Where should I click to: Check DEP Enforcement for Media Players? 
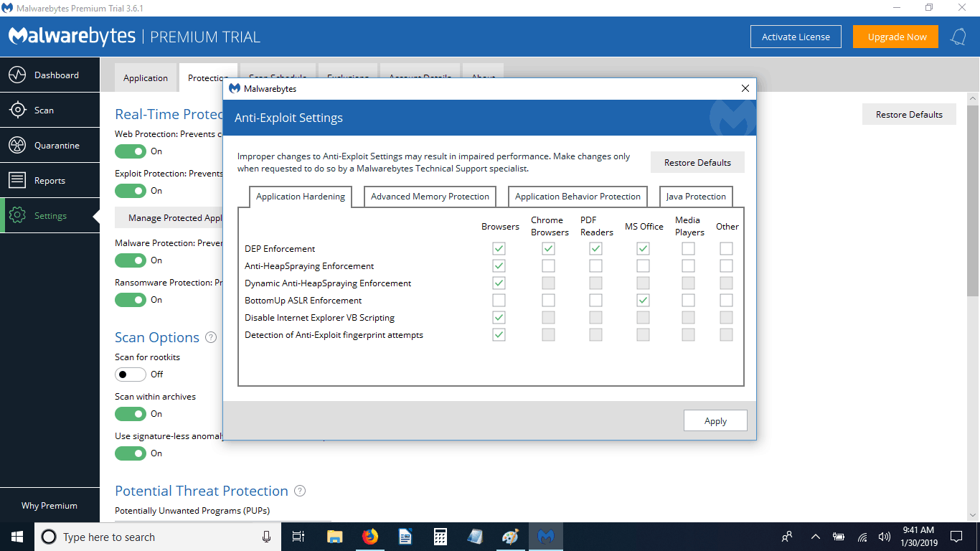pyautogui.click(x=688, y=249)
